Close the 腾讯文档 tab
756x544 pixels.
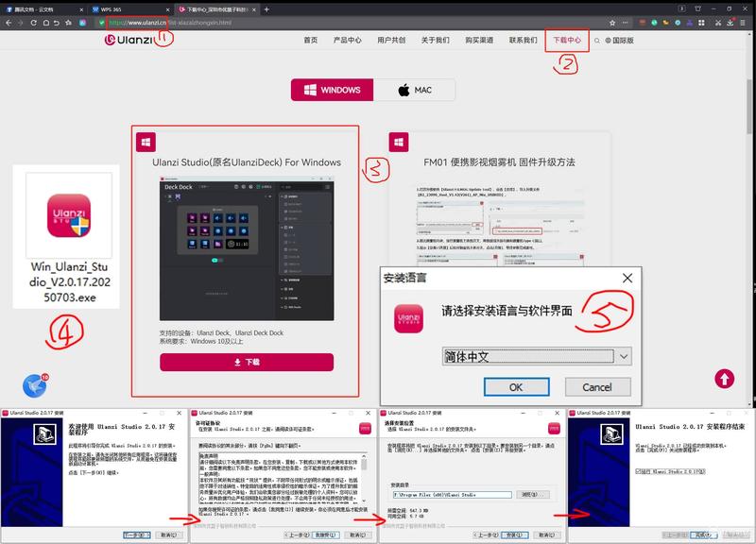pos(81,9)
